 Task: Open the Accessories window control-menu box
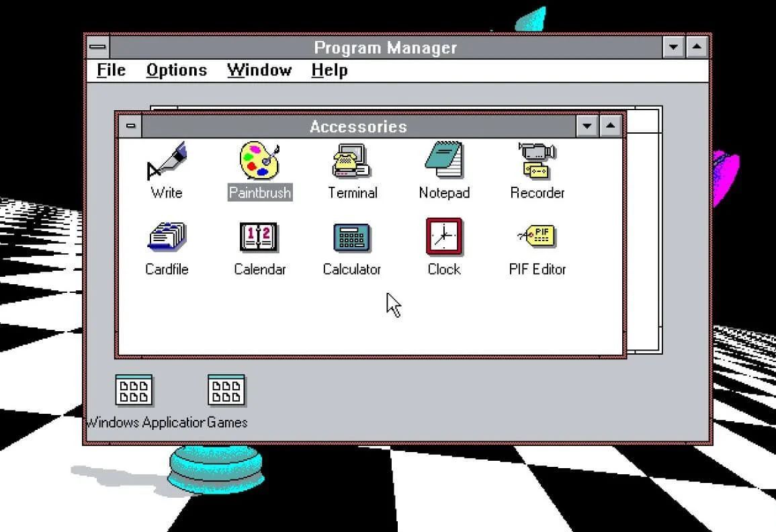pyautogui.click(x=130, y=126)
